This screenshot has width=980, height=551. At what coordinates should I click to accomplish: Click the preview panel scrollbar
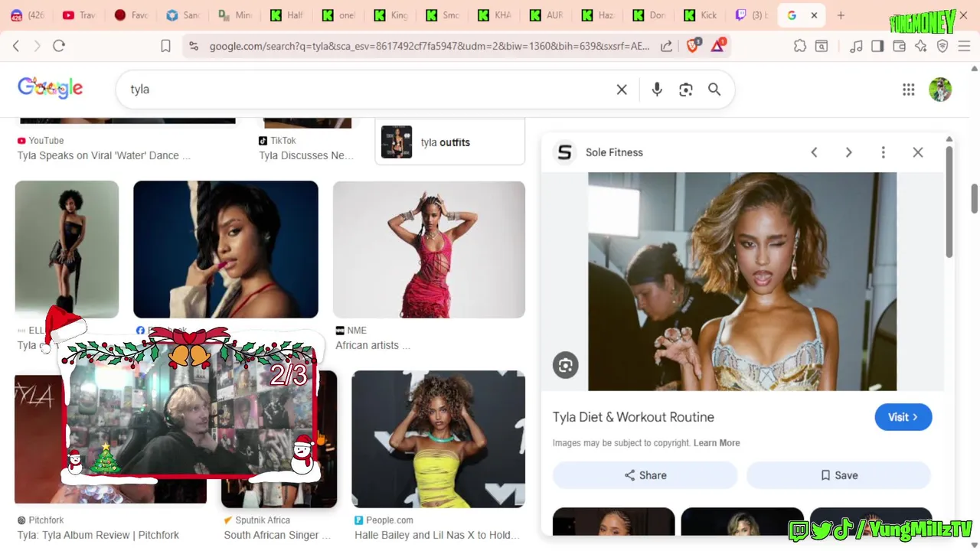tap(949, 203)
